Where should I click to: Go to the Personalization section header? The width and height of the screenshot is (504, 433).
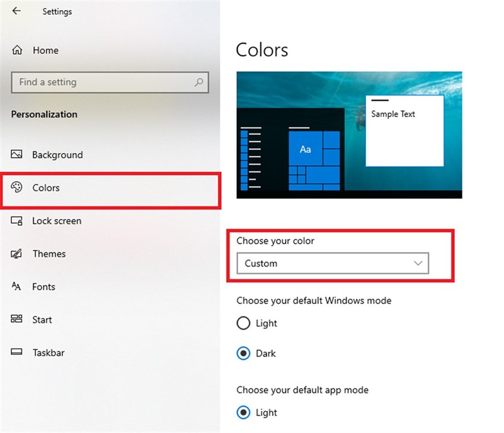44,115
